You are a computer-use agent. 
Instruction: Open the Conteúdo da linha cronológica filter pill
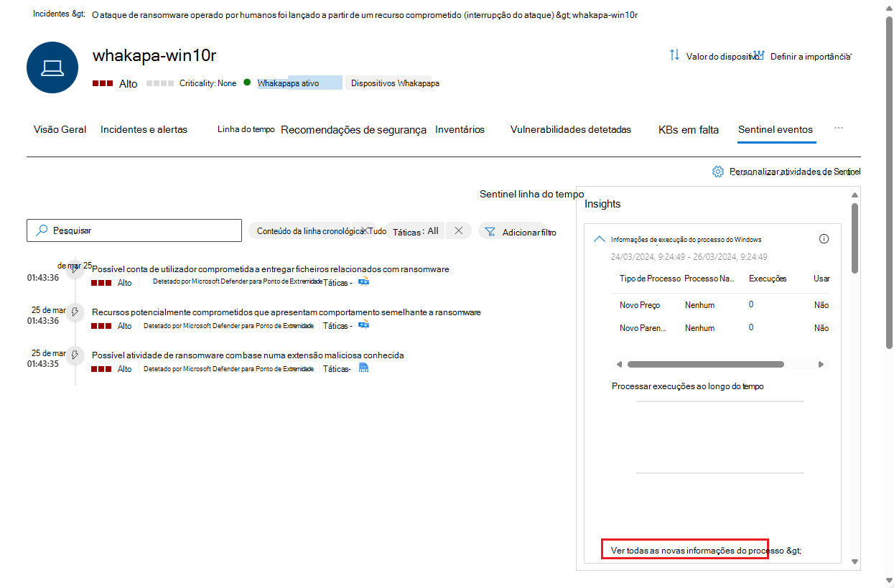(x=310, y=230)
